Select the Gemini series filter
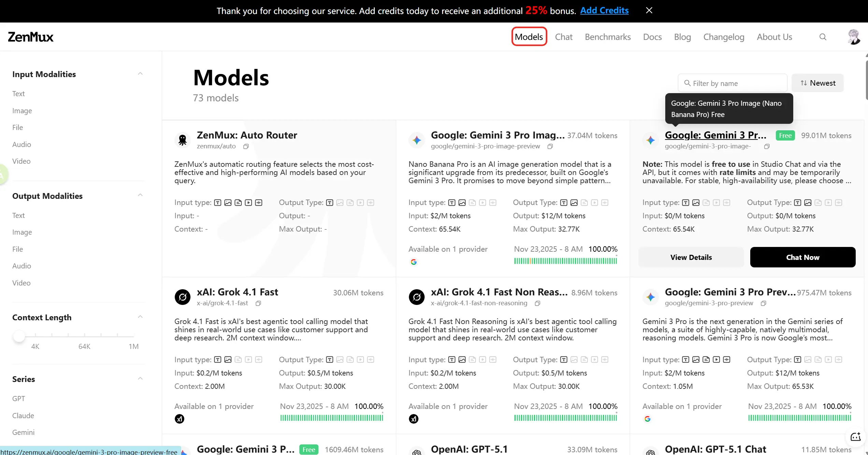The width and height of the screenshot is (868, 455). (x=23, y=432)
